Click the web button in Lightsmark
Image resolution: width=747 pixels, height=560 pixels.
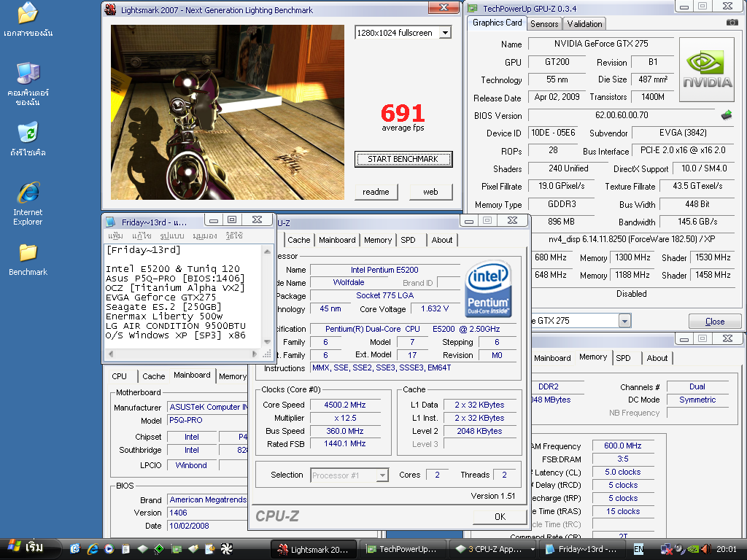(430, 192)
